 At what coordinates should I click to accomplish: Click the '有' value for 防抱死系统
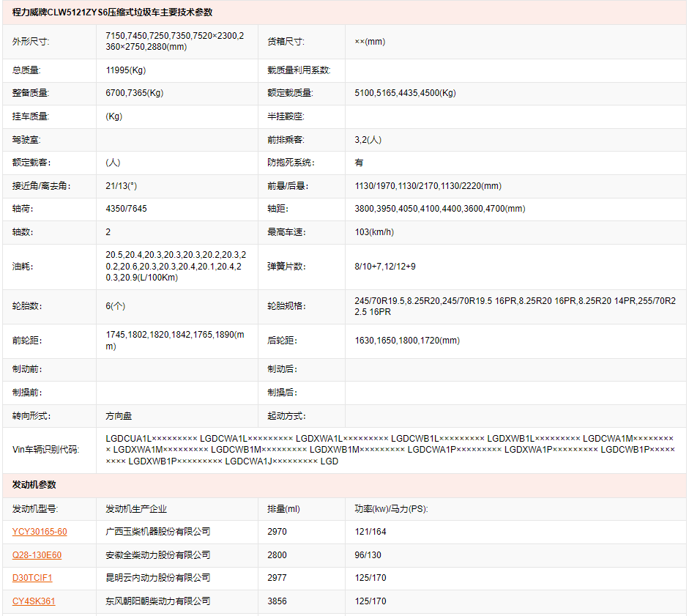click(359, 163)
